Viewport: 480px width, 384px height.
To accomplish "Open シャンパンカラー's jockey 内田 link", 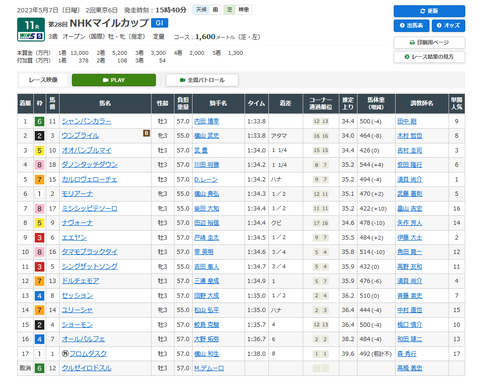I will point(207,121).
